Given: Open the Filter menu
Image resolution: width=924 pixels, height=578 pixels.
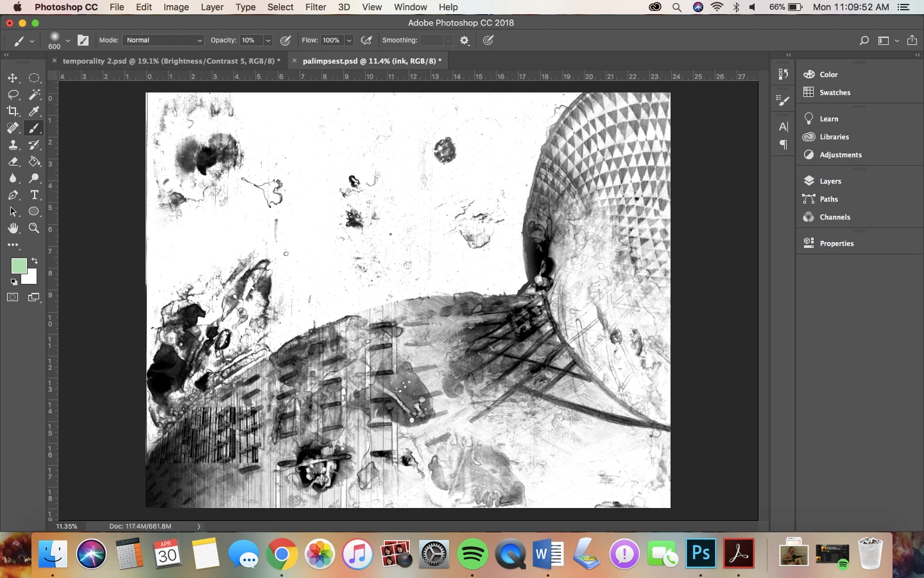Looking at the screenshot, I should tap(315, 7).
